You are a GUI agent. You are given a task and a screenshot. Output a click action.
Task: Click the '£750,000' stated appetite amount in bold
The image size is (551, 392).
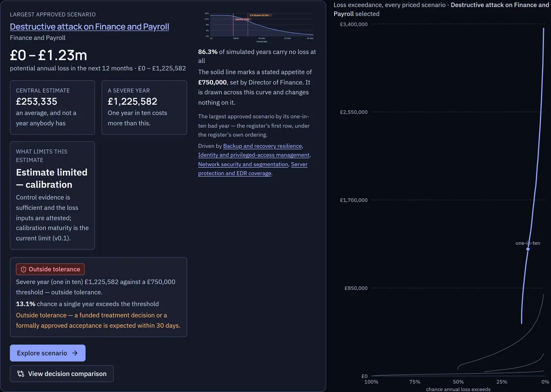click(x=213, y=82)
